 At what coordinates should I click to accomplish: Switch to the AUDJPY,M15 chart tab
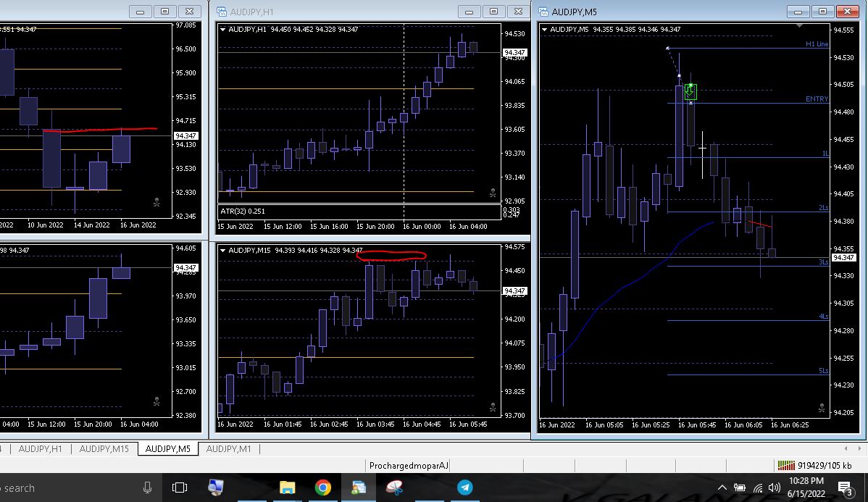[104, 449]
